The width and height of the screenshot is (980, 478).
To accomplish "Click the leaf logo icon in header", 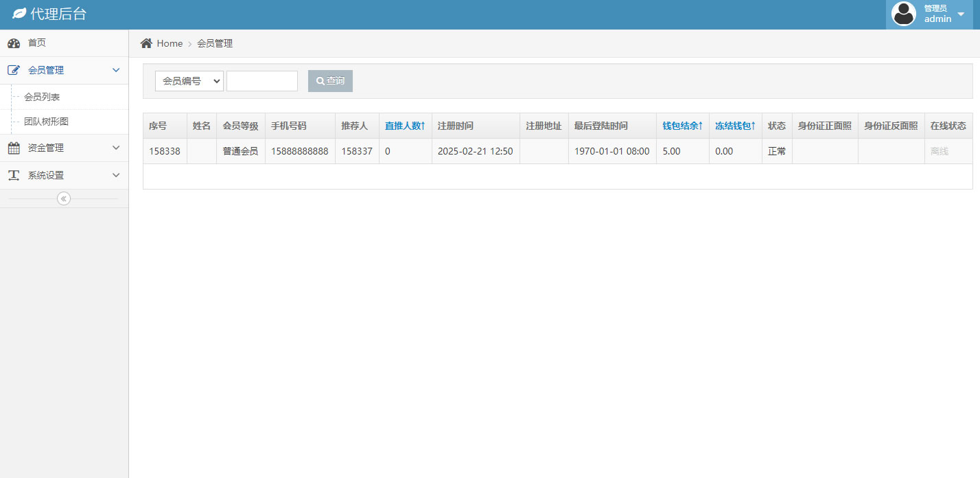I will tap(19, 14).
